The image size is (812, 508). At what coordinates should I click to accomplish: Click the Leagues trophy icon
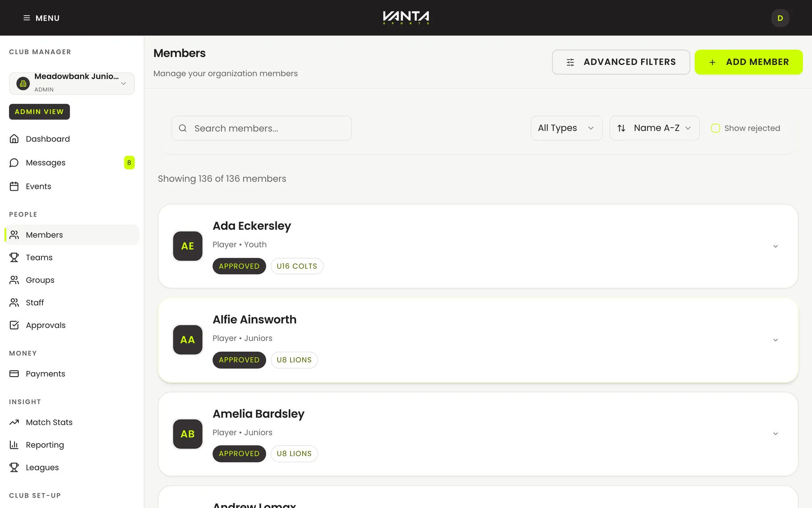click(14, 467)
